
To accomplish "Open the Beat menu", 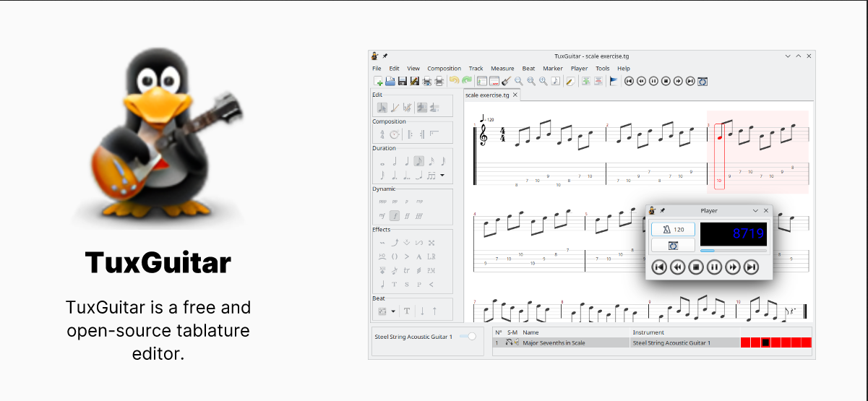I will pos(528,69).
